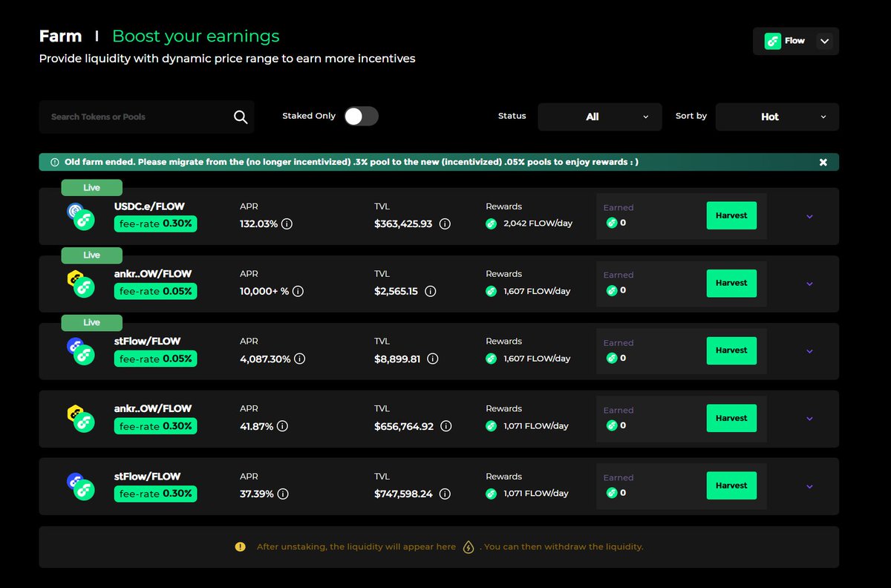
Task: Click the Farm heading
Action: 60,36
